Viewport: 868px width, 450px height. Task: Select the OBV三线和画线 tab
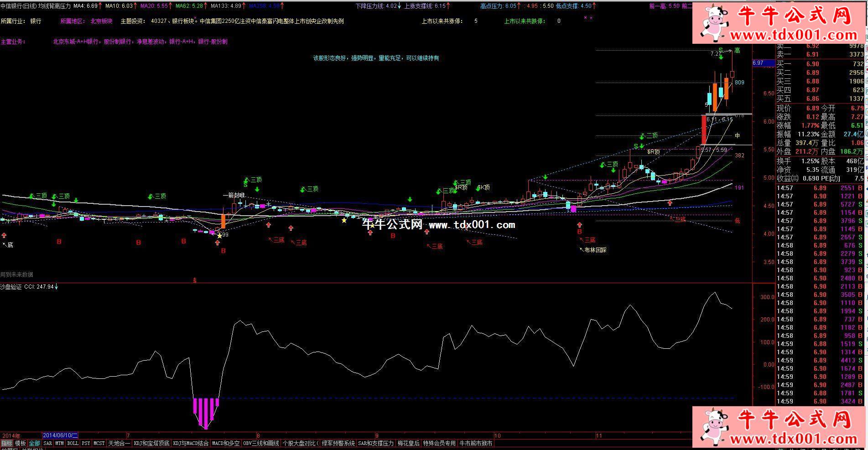coord(261,443)
